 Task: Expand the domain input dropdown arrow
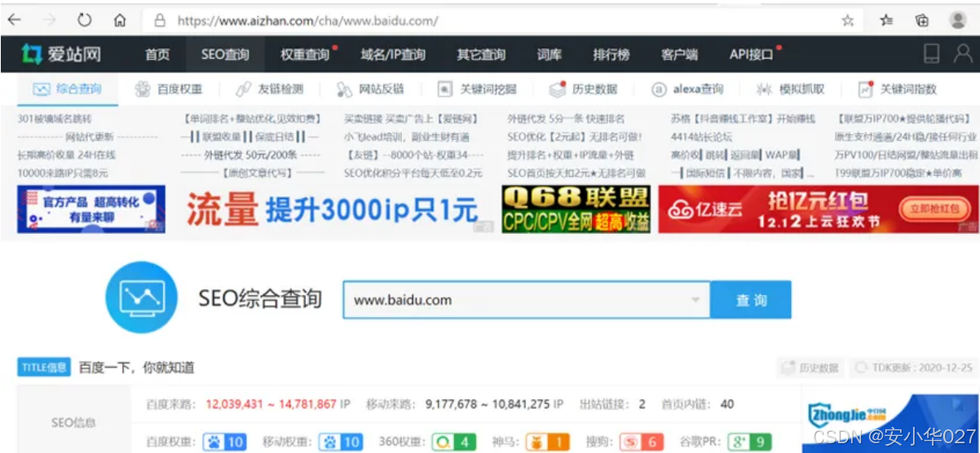[x=695, y=300]
